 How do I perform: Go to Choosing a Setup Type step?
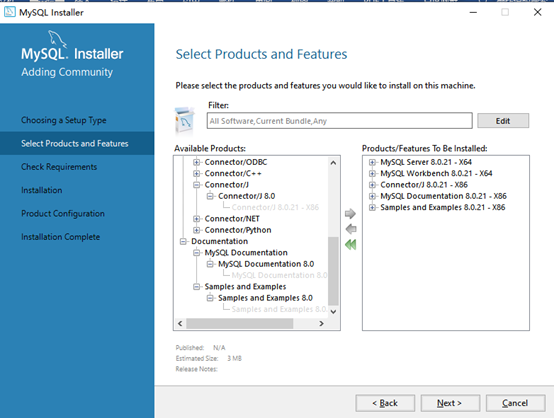click(x=64, y=120)
